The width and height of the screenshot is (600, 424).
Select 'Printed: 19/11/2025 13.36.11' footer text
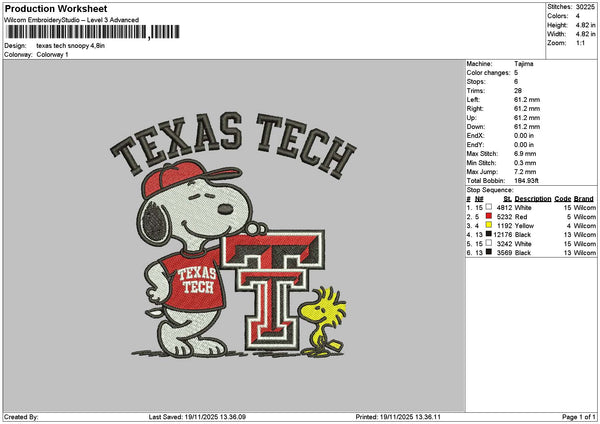[x=398, y=417]
